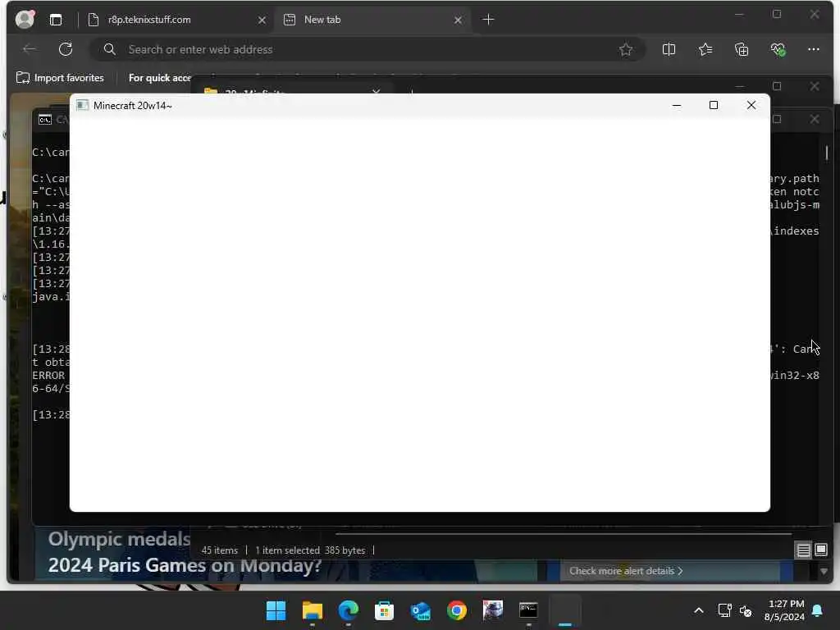This screenshot has width=840, height=630.
Task: Show hidden tray icons chevron
Action: pyautogui.click(x=699, y=610)
